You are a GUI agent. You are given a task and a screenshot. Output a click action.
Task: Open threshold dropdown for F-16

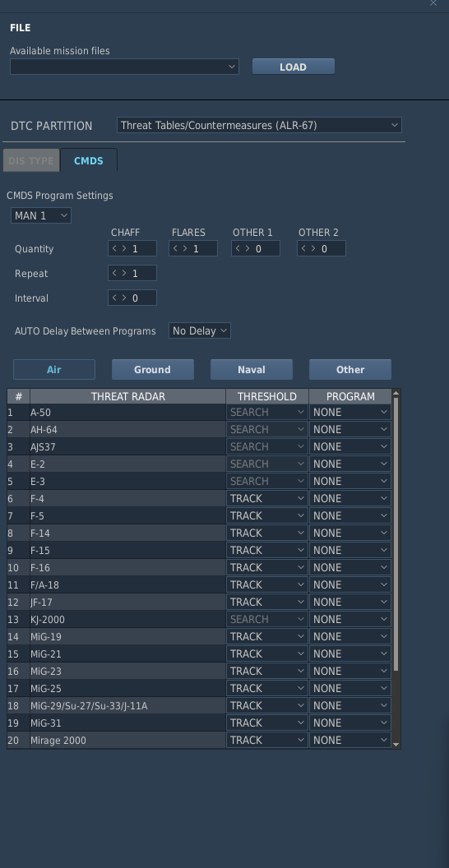(x=267, y=567)
